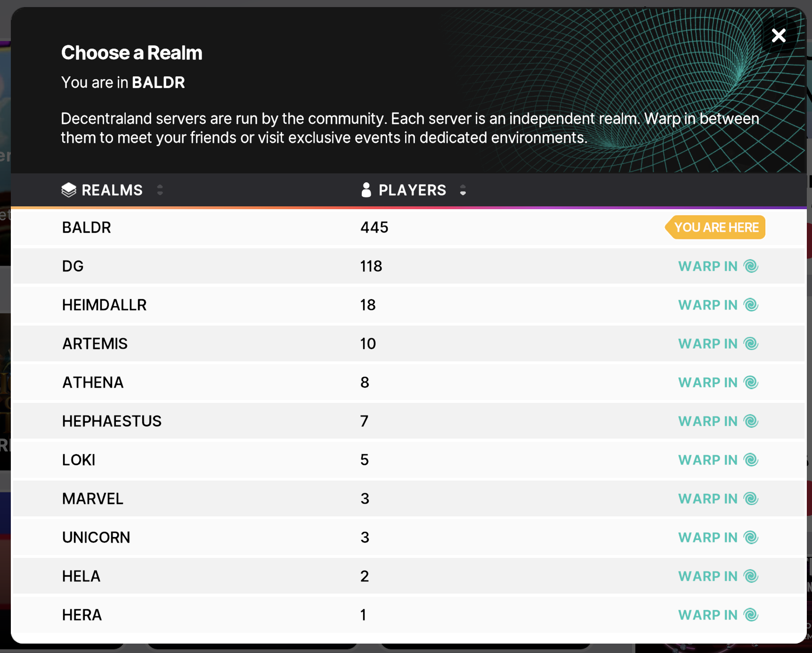Sort realms by name using sort arrows

160,190
